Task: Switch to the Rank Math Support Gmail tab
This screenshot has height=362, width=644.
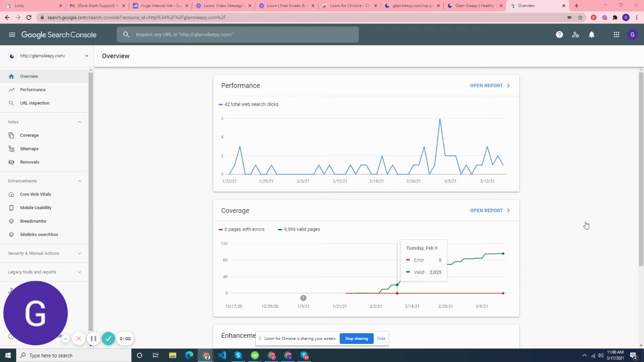Action: [97, 6]
